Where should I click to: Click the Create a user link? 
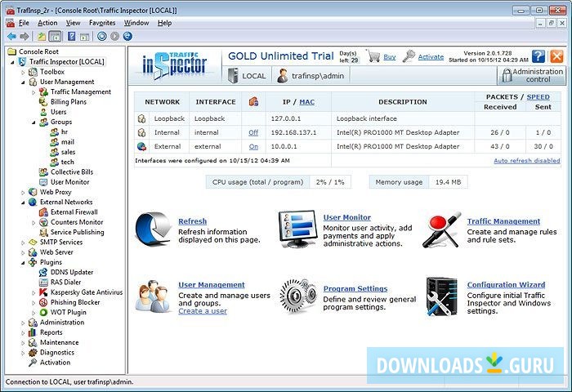pyautogui.click(x=203, y=311)
